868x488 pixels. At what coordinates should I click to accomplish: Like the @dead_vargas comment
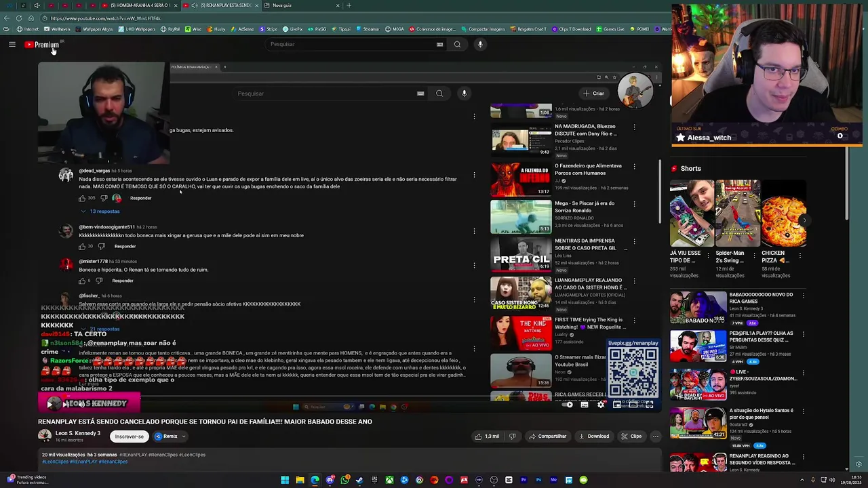[82, 198]
